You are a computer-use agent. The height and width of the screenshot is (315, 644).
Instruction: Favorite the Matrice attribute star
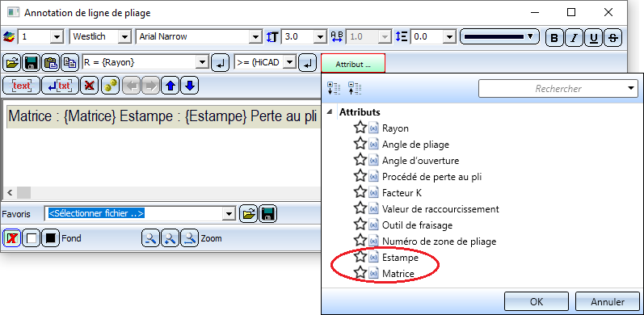(360, 273)
